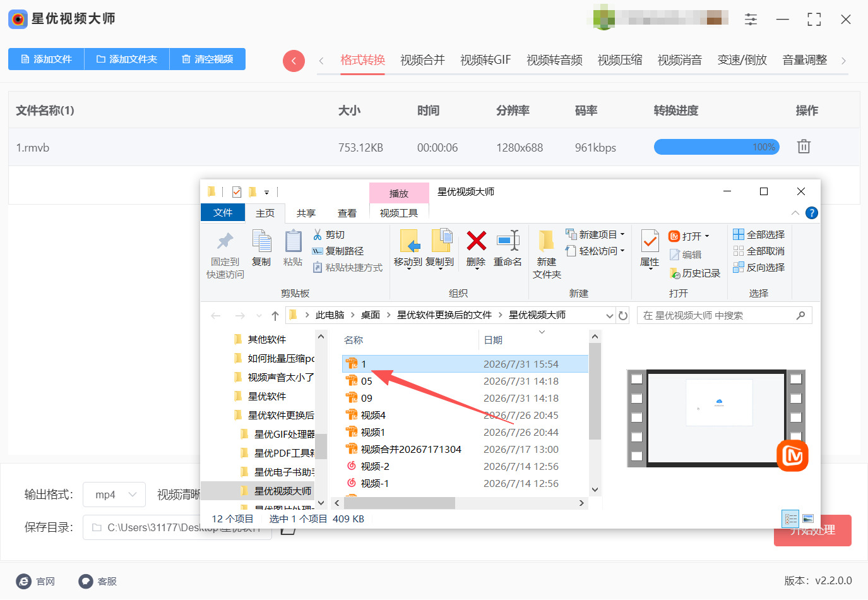This screenshot has width=868, height=600.
Task: Click the red back arrow circle button
Action: (x=294, y=61)
